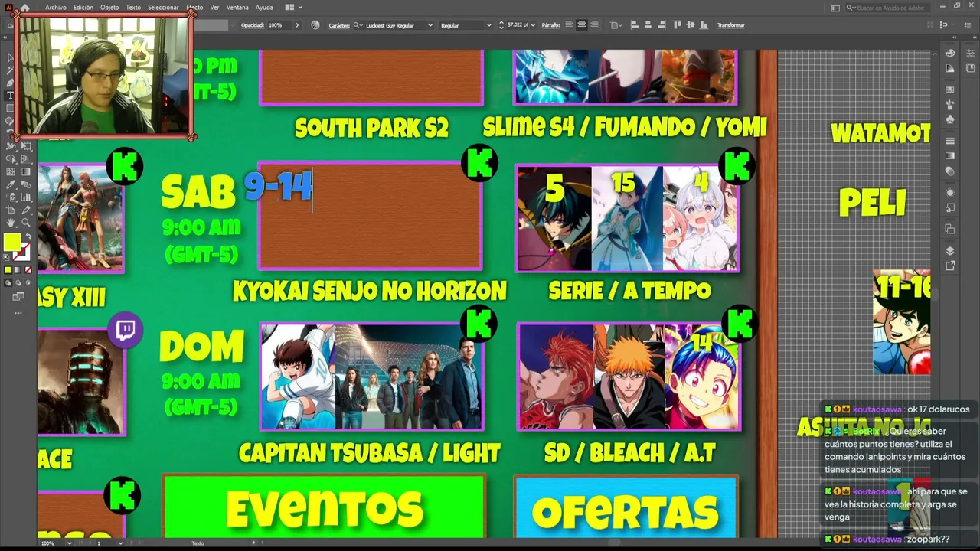This screenshot has width=980, height=551.
Task: Click the Párrafo panel link
Action: coord(550,25)
